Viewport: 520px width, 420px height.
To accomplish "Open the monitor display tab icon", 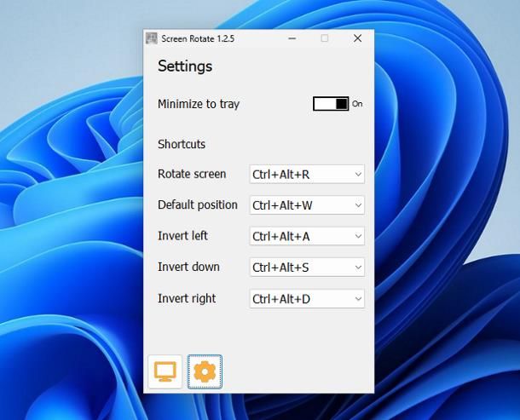I will click(165, 371).
